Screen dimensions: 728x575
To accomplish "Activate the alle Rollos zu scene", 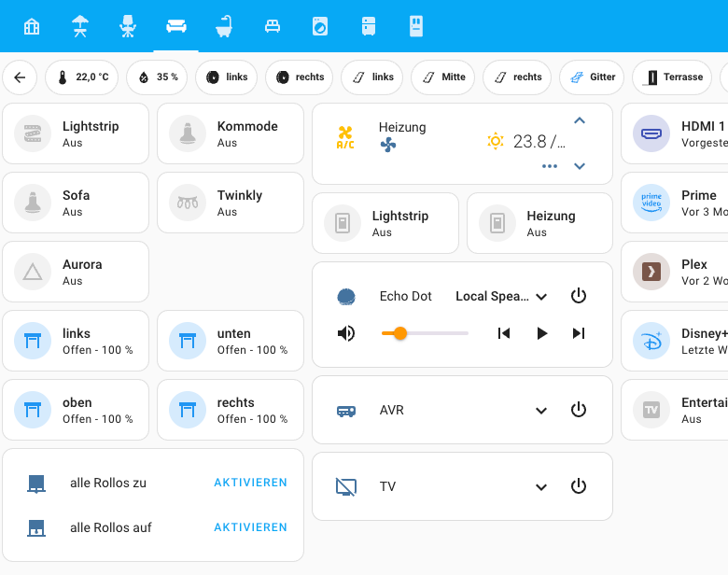I will 250,483.
